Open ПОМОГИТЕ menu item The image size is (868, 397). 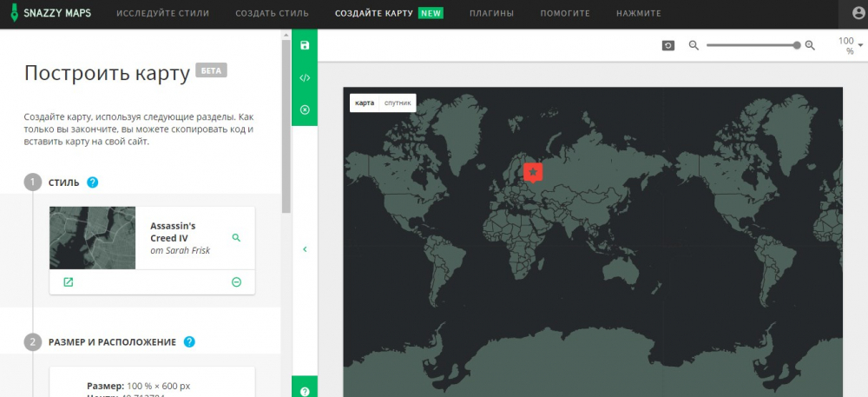[x=565, y=13]
